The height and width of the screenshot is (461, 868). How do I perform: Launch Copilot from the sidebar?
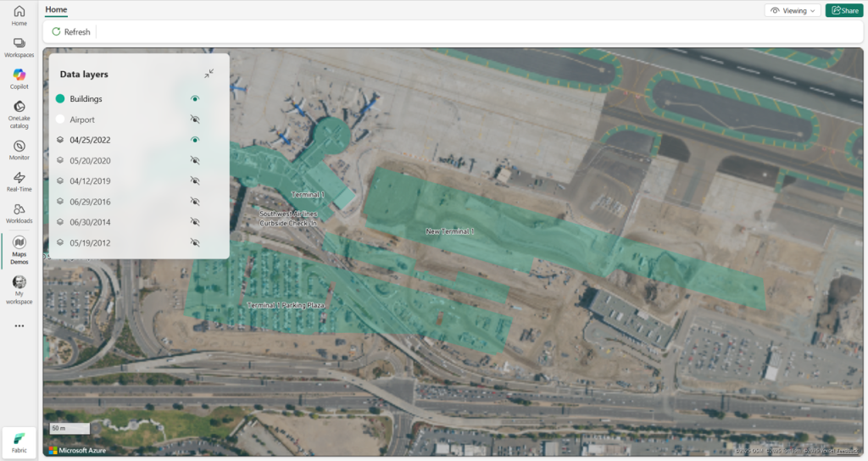[19, 79]
